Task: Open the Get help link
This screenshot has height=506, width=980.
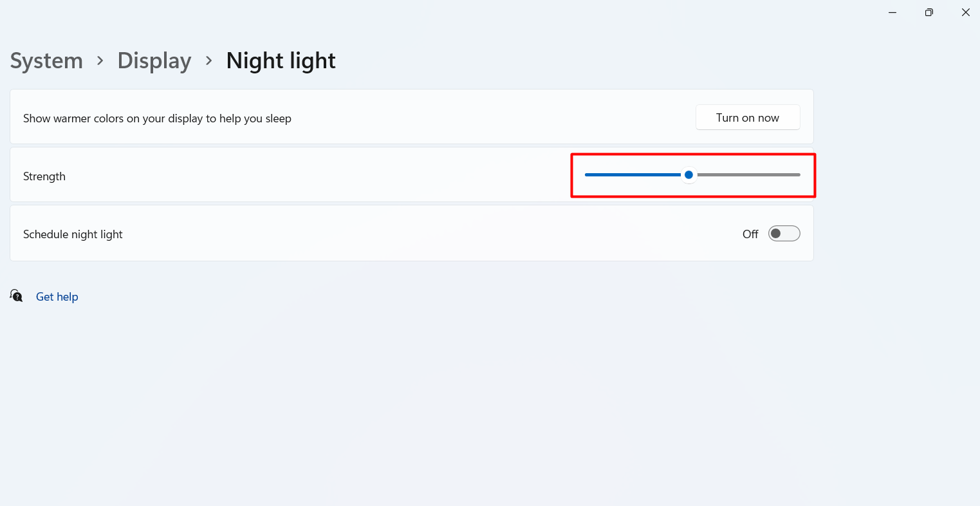Action: click(57, 297)
